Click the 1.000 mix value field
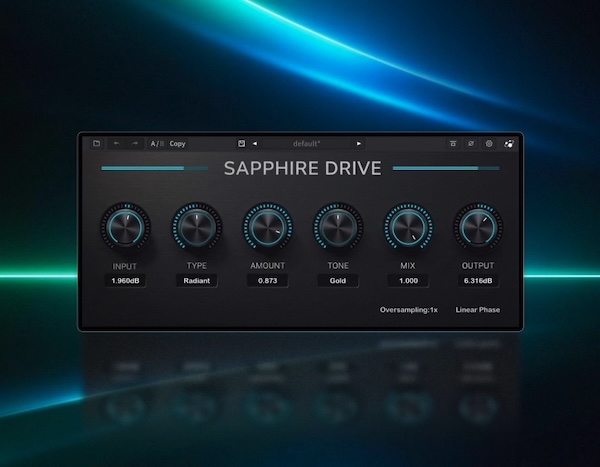The image size is (600, 467). pyautogui.click(x=408, y=281)
